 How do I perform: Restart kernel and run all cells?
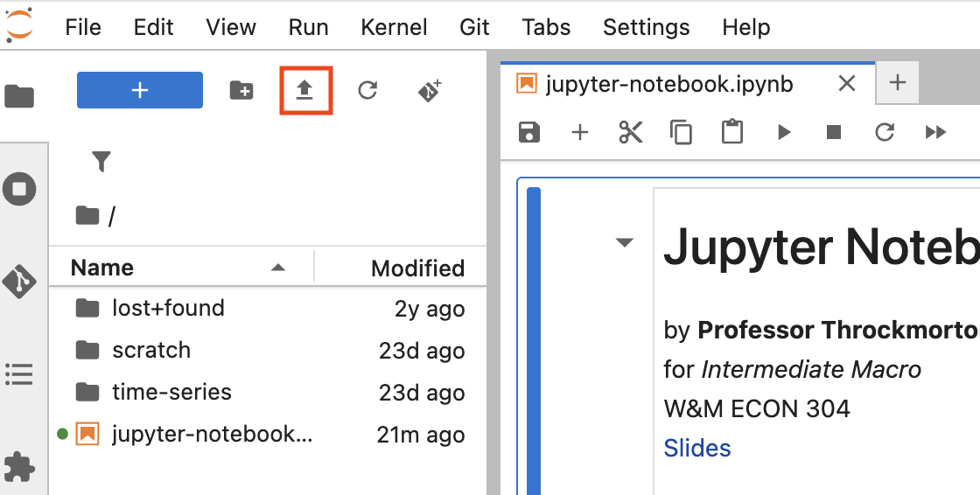click(935, 132)
